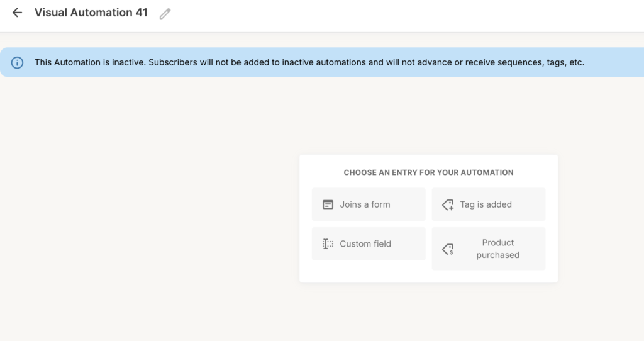Click the form icon beside Joins a form
Image resolution: width=644 pixels, height=341 pixels.
point(328,204)
